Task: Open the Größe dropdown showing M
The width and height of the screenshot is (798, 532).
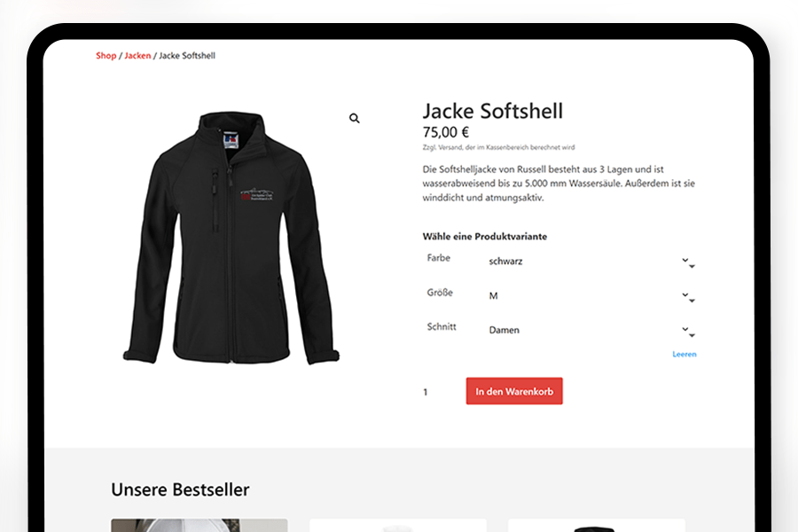Action: pos(590,296)
